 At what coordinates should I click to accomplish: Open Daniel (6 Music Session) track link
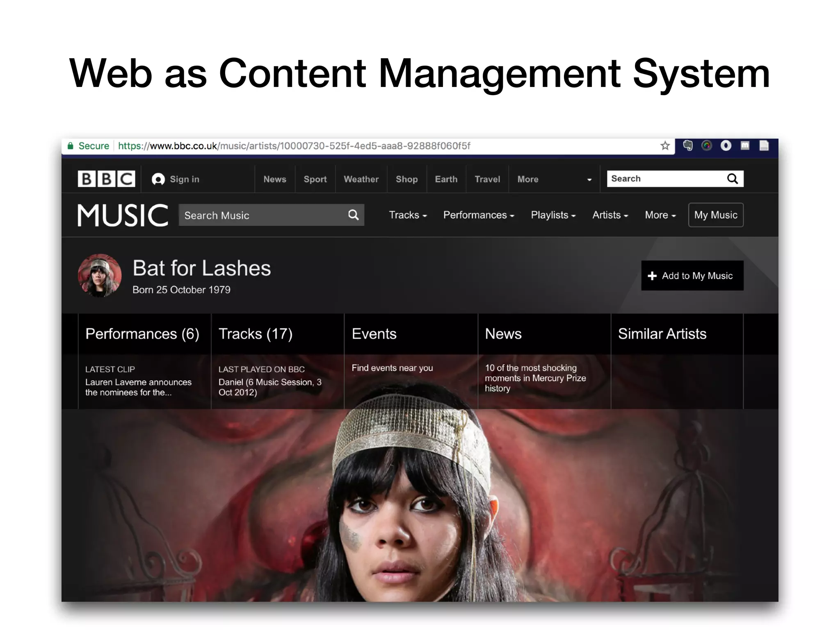pos(270,387)
